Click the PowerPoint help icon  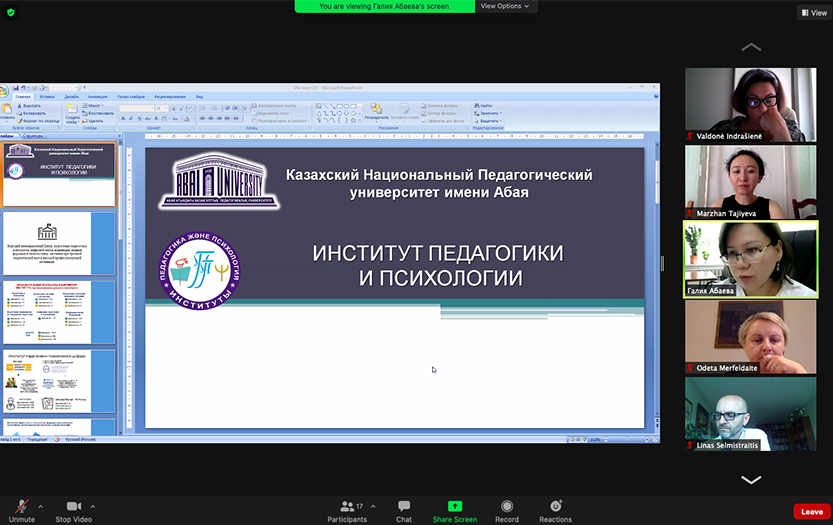click(x=656, y=96)
